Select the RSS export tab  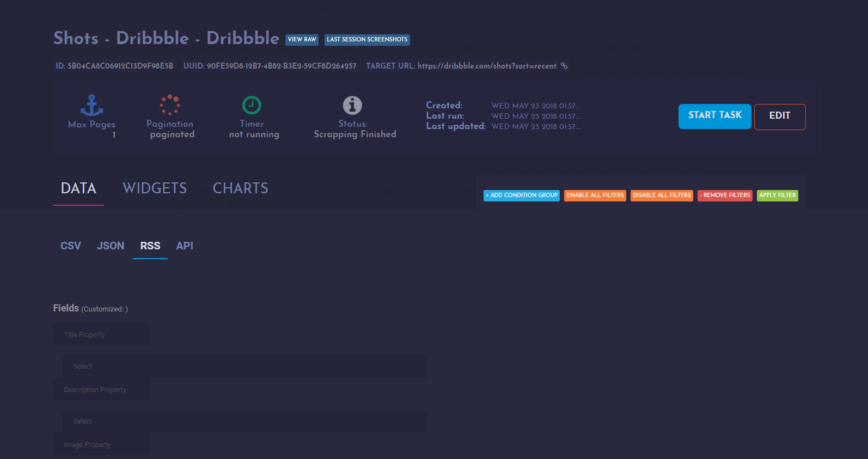(150, 246)
